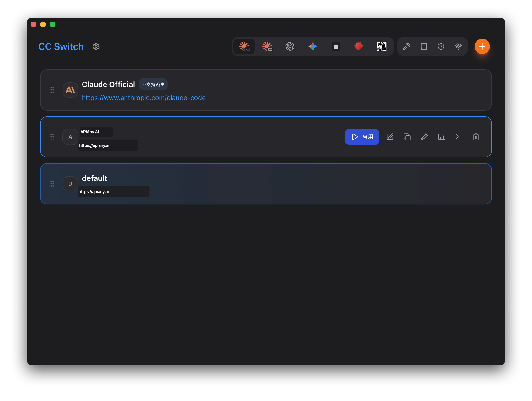Add a new provider with orange plus
Image resolution: width=532 pixels, height=401 pixels.
tap(482, 46)
